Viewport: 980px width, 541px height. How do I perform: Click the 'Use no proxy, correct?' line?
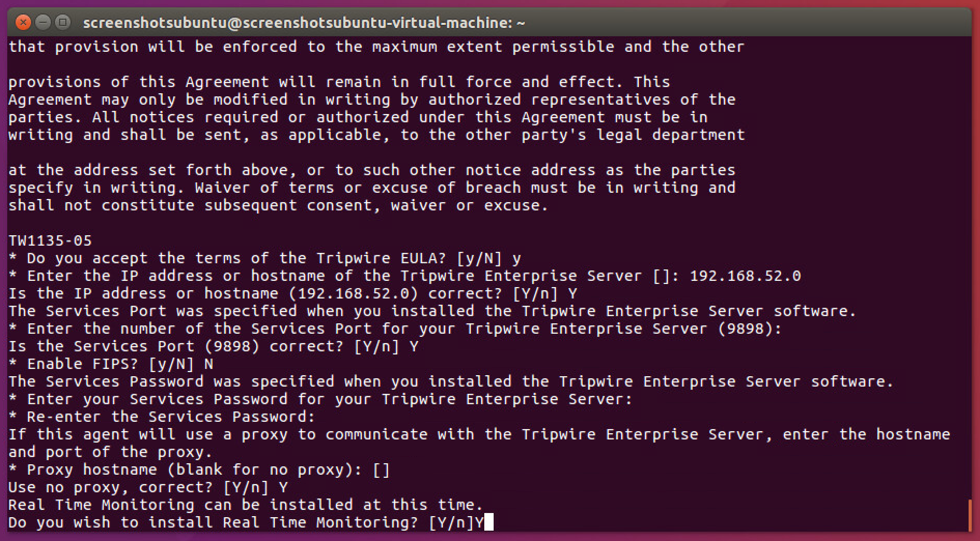click(x=148, y=487)
